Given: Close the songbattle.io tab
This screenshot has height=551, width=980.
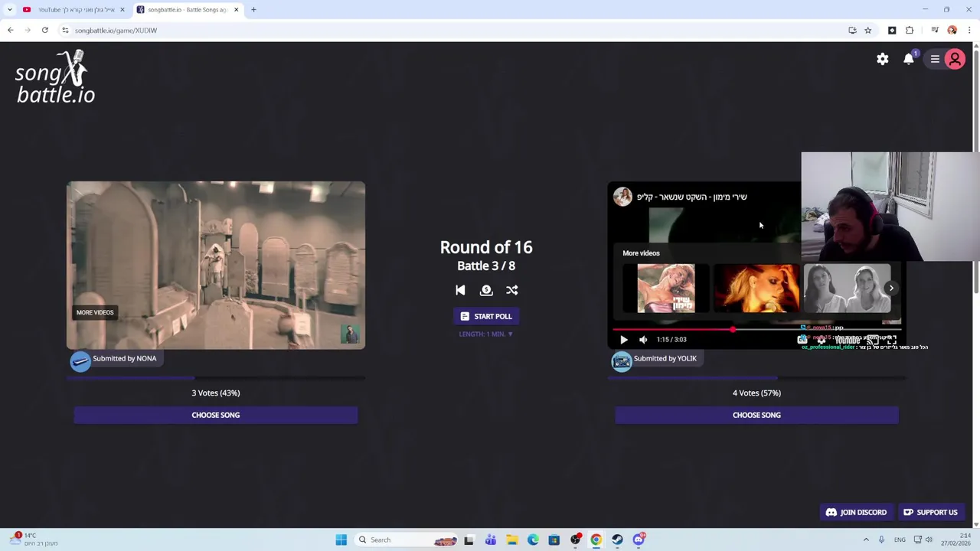Looking at the screenshot, I should pyautogui.click(x=236, y=10).
